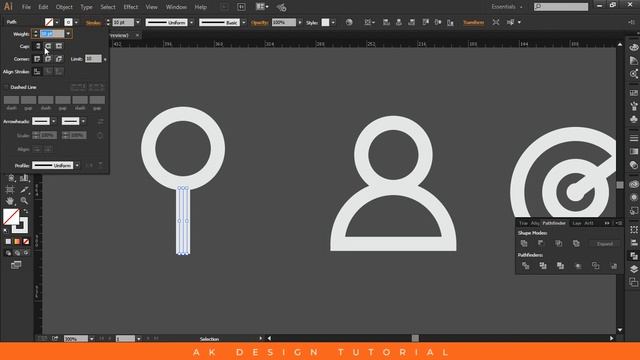Swap fill and stroke colors
The height and width of the screenshot is (360, 640).
tap(26, 211)
